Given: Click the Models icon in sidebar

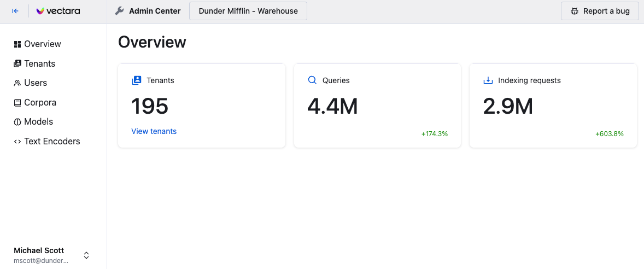Looking at the screenshot, I should tap(17, 122).
